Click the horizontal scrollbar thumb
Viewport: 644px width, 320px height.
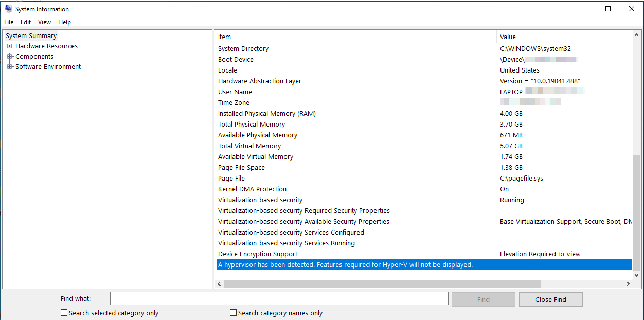[x=382, y=283]
